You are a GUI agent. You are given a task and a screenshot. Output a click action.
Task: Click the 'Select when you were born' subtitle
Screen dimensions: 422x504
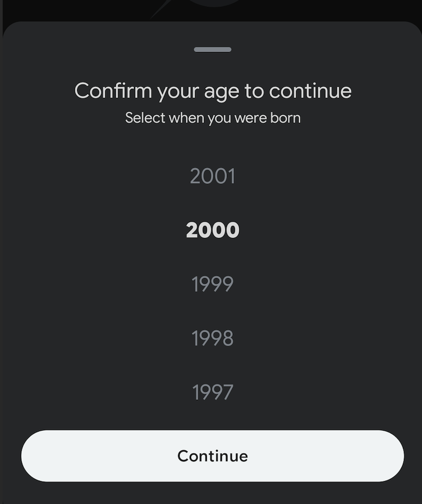click(x=213, y=118)
